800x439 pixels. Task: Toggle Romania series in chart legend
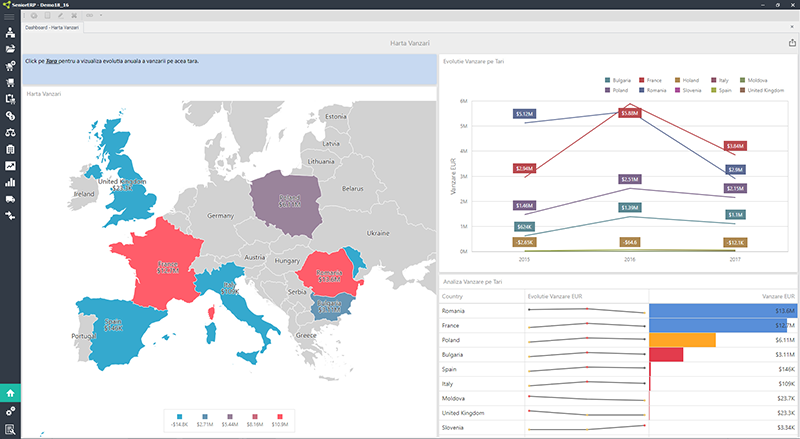pyautogui.click(x=653, y=90)
